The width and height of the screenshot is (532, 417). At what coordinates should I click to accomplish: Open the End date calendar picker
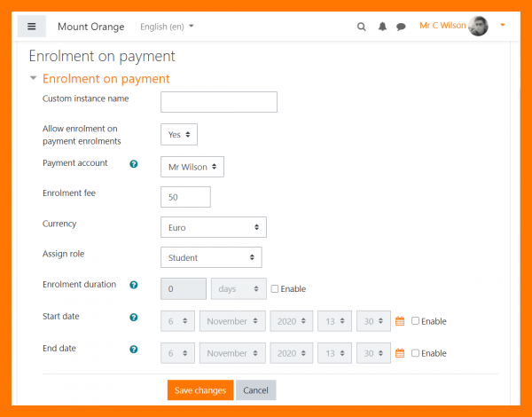pyautogui.click(x=400, y=353)
